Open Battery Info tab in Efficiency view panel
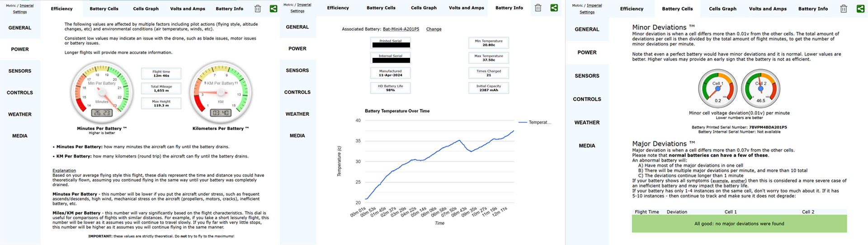This screenshot has height=245, width=868. click(230, 9)
